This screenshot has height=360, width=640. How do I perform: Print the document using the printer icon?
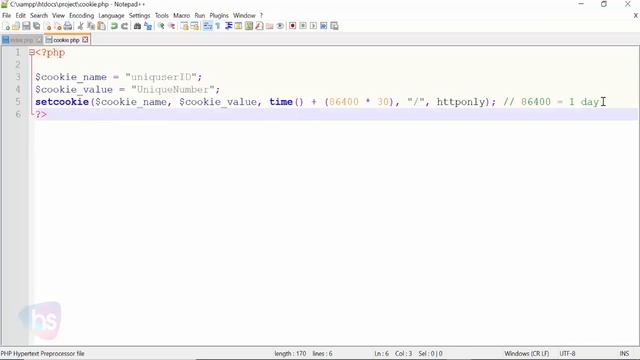68,26
